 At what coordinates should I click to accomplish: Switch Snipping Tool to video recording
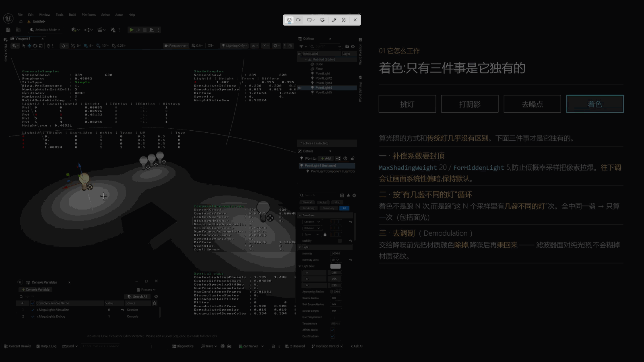(x=299, y=20)
